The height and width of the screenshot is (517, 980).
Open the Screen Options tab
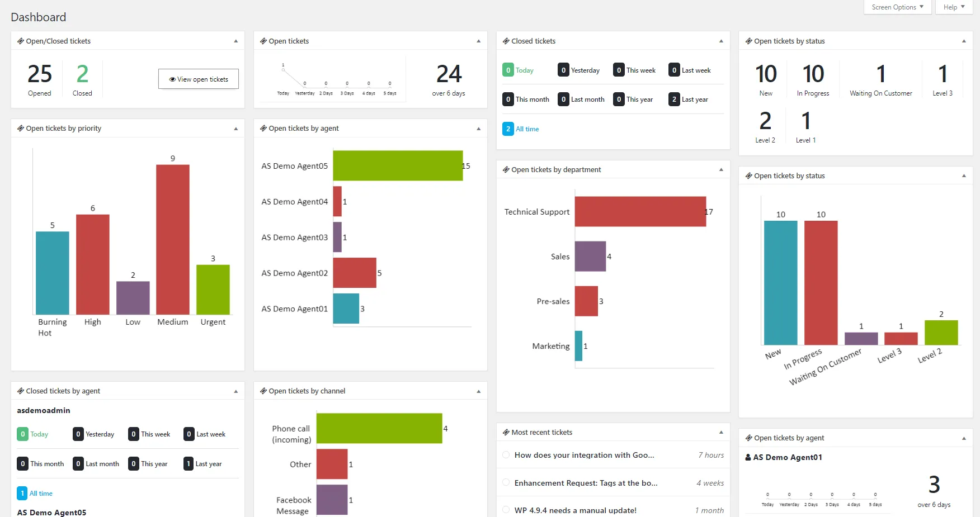coord(897,7)
